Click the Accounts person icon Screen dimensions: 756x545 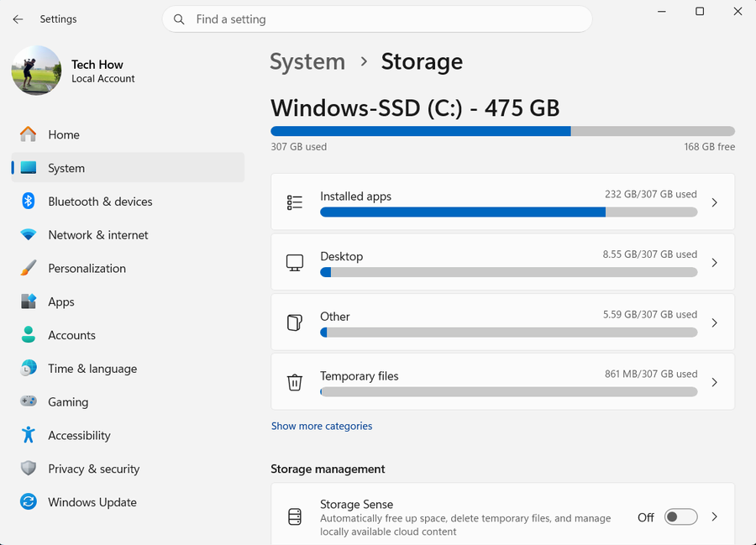29,335
